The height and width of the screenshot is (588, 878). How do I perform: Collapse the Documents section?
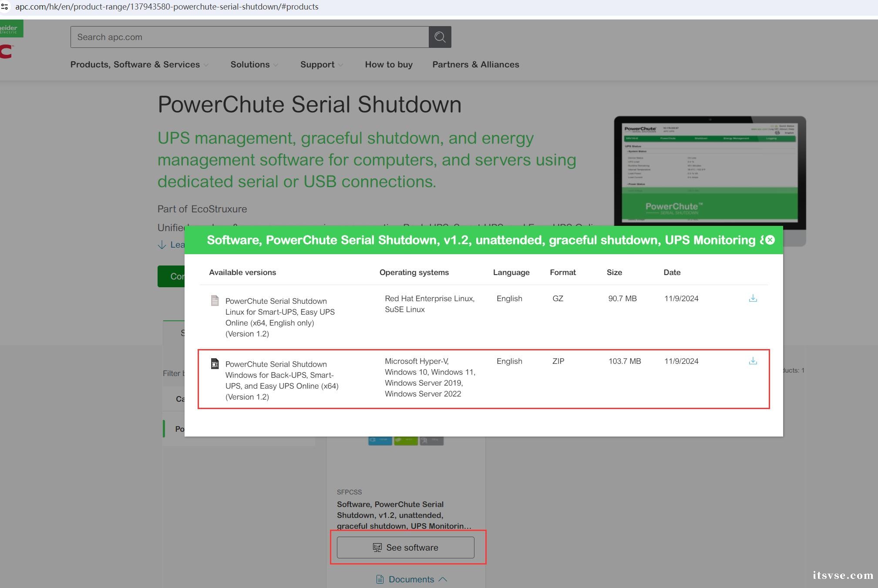[411, 579]
